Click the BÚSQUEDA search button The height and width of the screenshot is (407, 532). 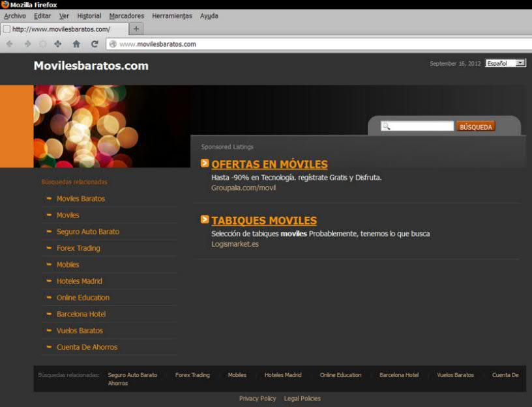pyautogui.click(x=476, y=127)
